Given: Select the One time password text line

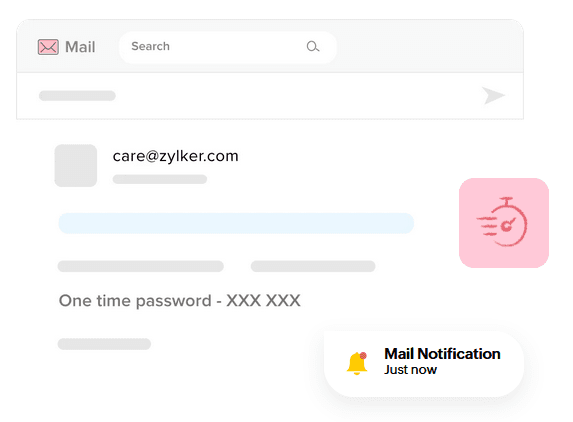Looking at the screenshot, I should [x=179, y=301].
